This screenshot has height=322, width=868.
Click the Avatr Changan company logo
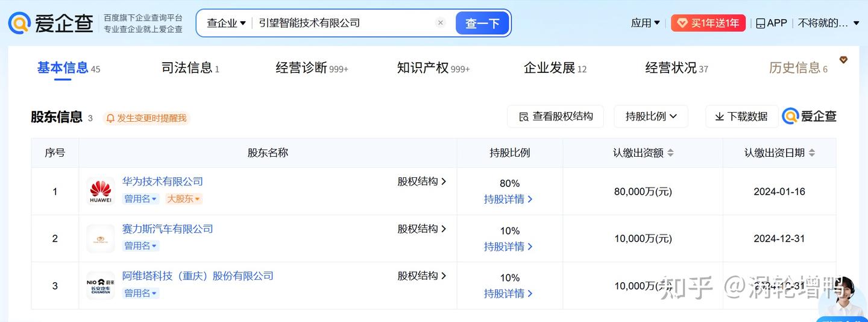coord(101,285)
